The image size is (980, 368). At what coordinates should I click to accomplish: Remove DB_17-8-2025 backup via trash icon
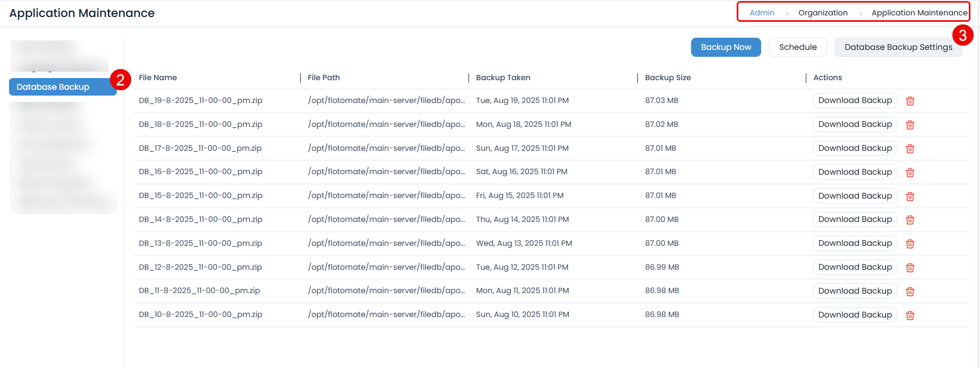[x=910, y=149]
